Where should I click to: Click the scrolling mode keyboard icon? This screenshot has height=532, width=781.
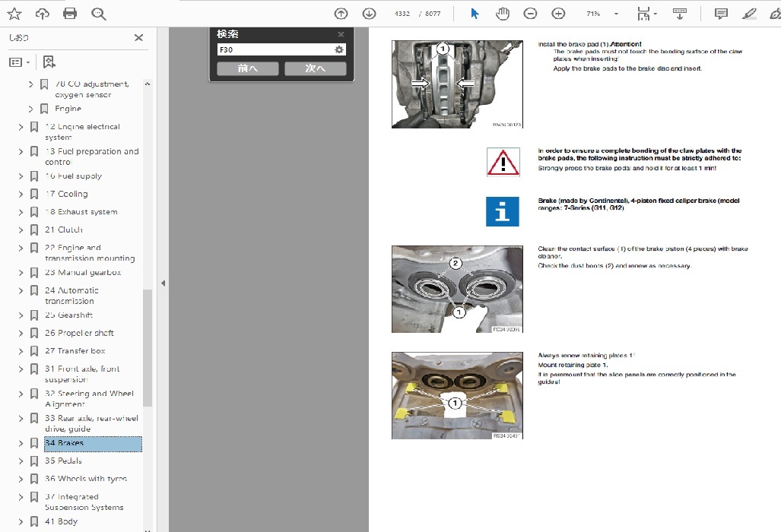pos(680,14)
